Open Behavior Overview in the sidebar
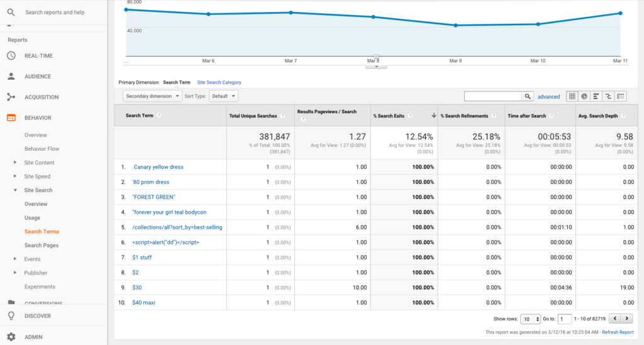 click(36, 135)
